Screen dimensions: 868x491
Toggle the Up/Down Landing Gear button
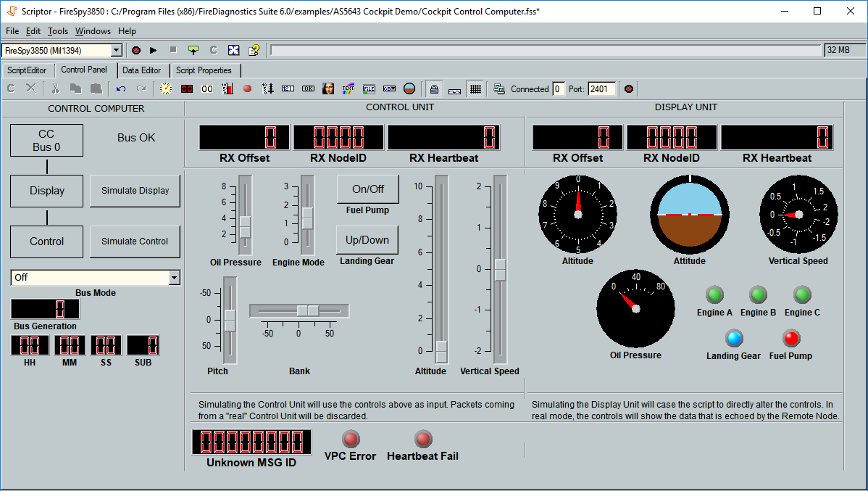pyautogui.click(x=367, y=239)
